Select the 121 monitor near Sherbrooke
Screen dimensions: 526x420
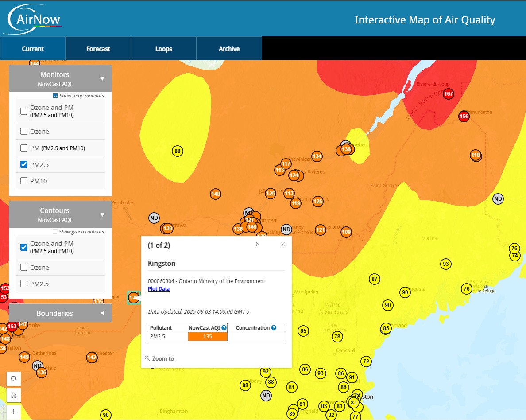(x=321, y=229)
